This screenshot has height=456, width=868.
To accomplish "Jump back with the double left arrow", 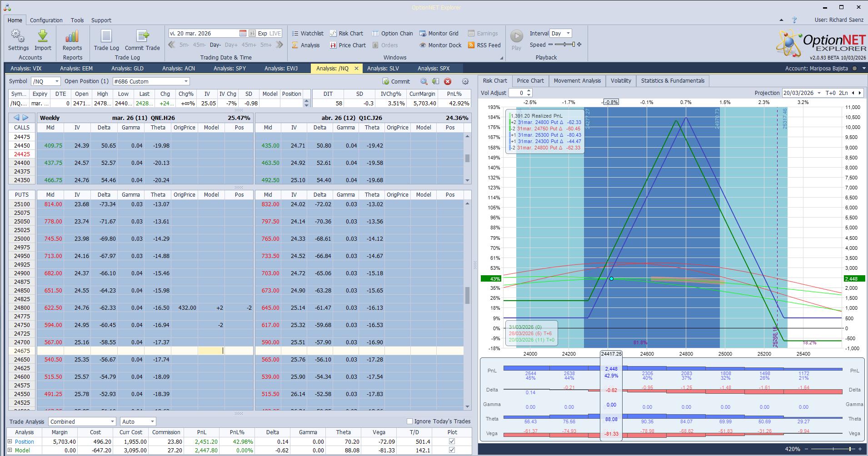I will coord(172,45).
